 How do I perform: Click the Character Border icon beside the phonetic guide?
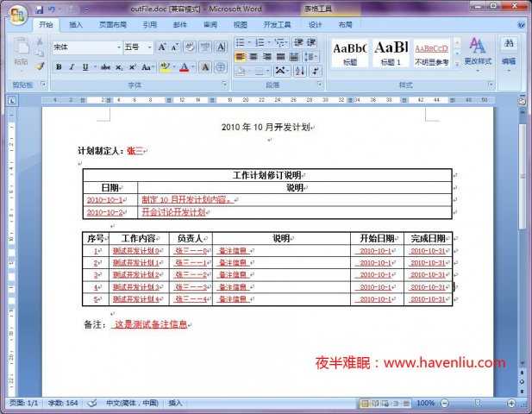(221, 47)
